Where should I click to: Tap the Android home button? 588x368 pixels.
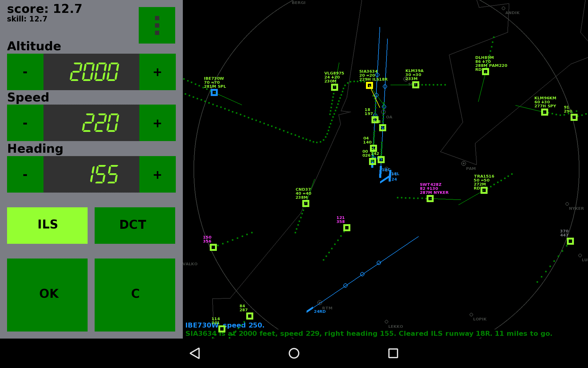coord(294,353)
